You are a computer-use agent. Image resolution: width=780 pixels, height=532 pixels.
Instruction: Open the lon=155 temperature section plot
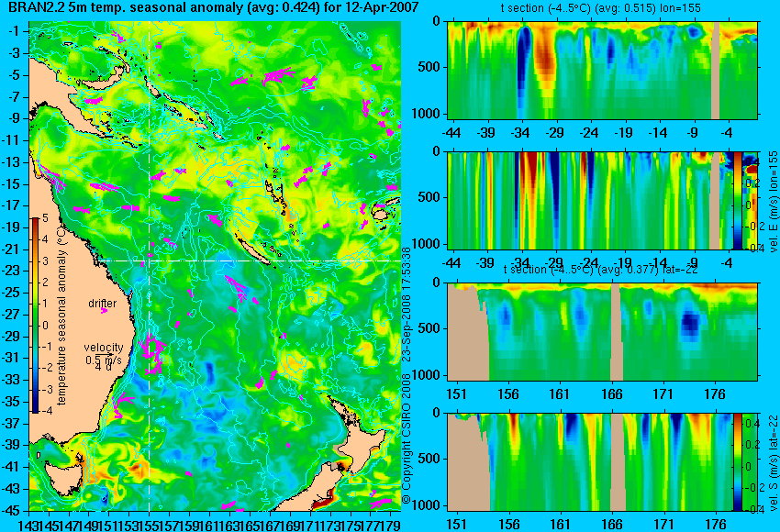click(x=602, y=70)
